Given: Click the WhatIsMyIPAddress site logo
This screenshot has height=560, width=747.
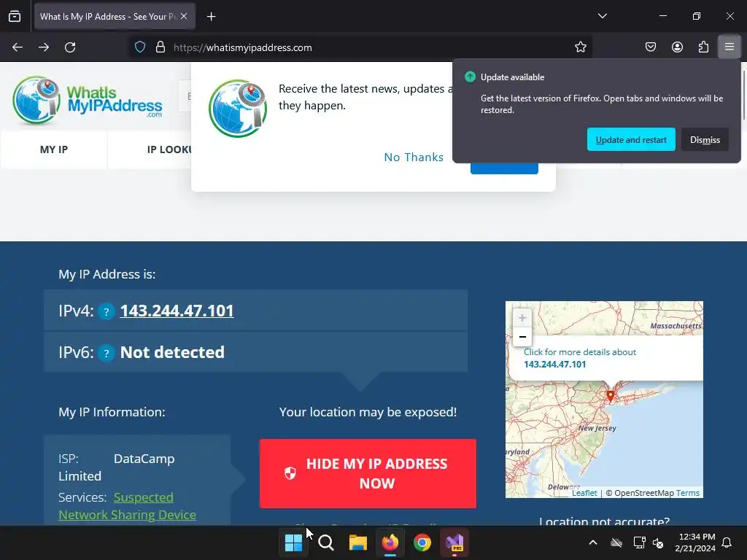Looking at the screenshot, I should [88, 101].
